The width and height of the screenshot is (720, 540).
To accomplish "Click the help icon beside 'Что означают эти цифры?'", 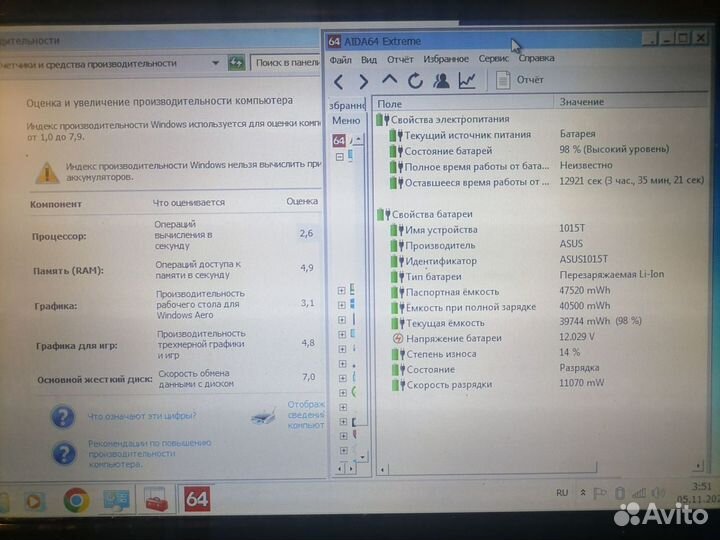I will (63, 417).
